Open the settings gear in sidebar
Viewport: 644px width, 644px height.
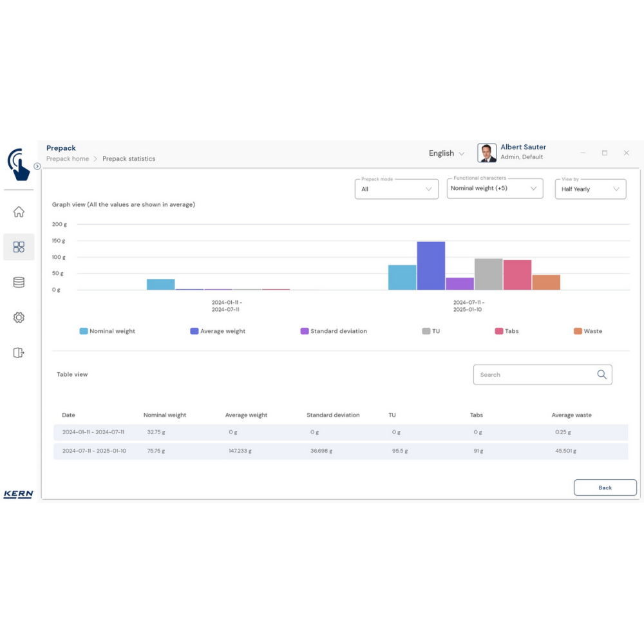point(19,317)
